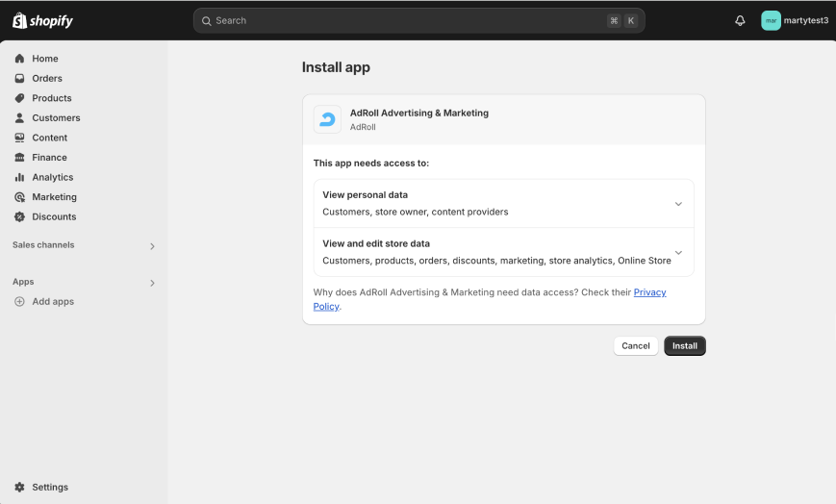Open Orders via its inbox icon
The image size is (836, 504).
click(19, 79)
